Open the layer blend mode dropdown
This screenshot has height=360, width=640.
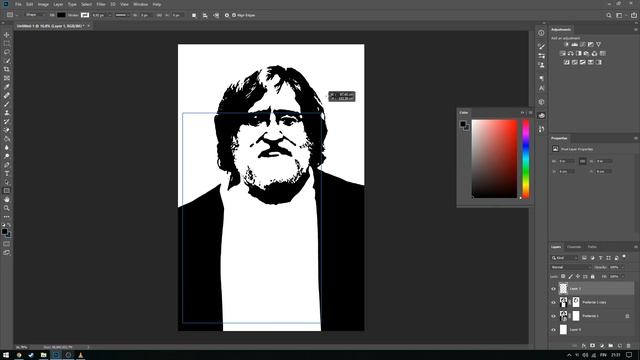tap(571, 267)
